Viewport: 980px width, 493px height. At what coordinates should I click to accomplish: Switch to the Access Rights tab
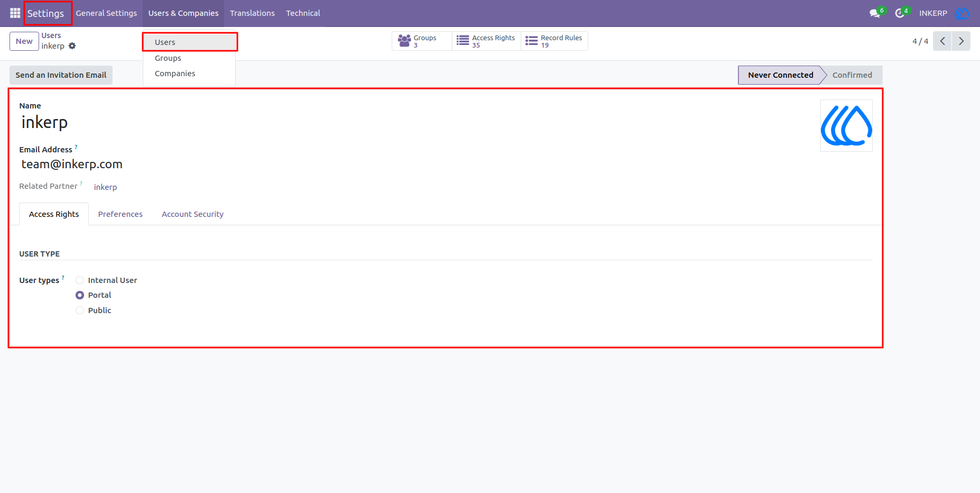tap(54, 214)
